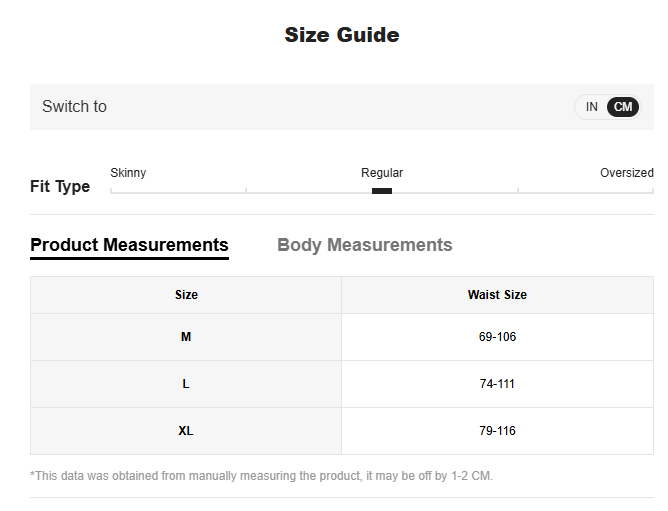668x511 pixels.
Task: Select the L size row
Action: pos(186,384)
